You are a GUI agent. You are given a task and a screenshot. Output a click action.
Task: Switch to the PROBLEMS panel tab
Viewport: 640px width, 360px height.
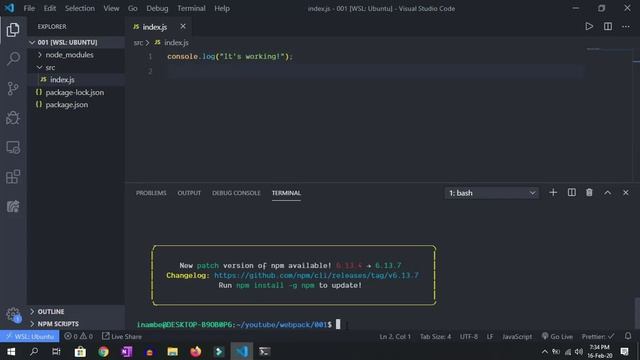151,193
